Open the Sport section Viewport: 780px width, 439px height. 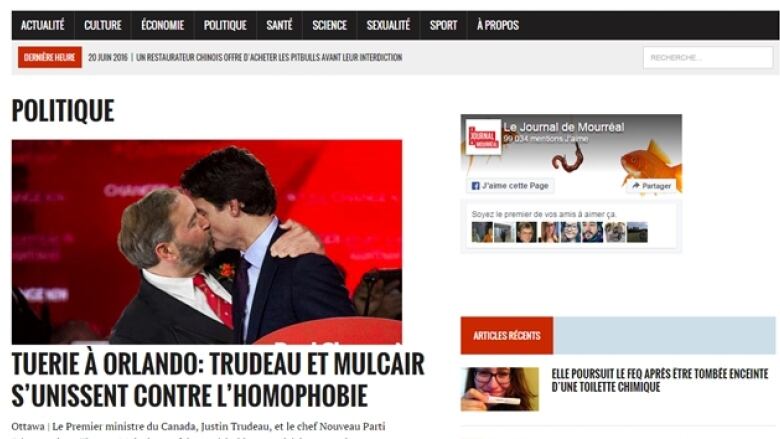point(444,25)
